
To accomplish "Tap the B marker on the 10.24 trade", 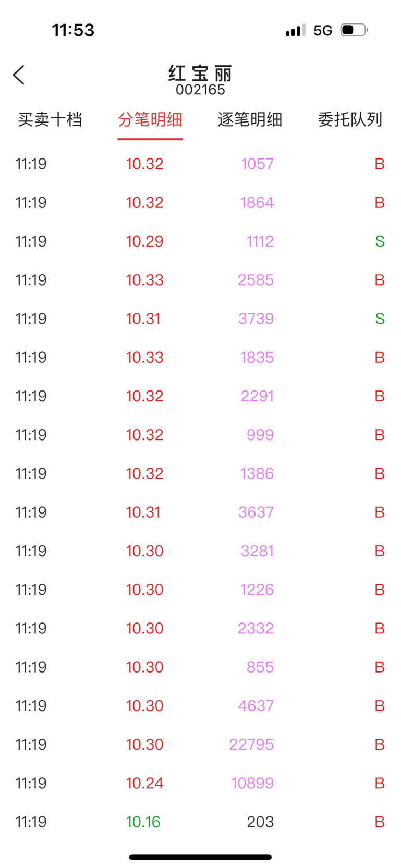I will coord(380,783).
